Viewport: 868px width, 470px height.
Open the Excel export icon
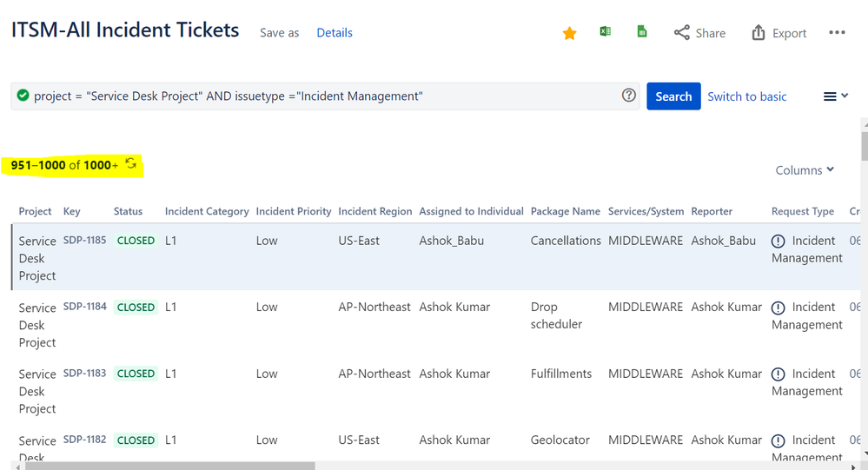pyautogui.click(x=605, y=31)
